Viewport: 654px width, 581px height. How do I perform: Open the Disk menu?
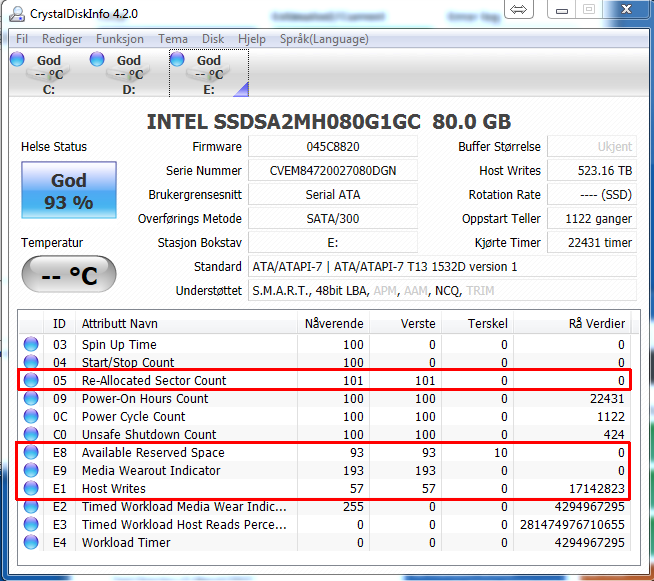[x=213, y=39]
